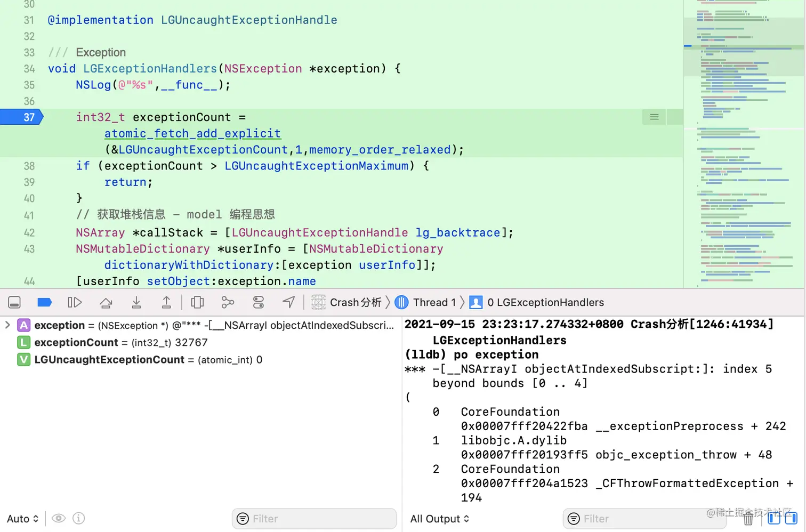Click line 37 breakpoint marker in gutter
The image size is (806, 532).
pos(21,117)
